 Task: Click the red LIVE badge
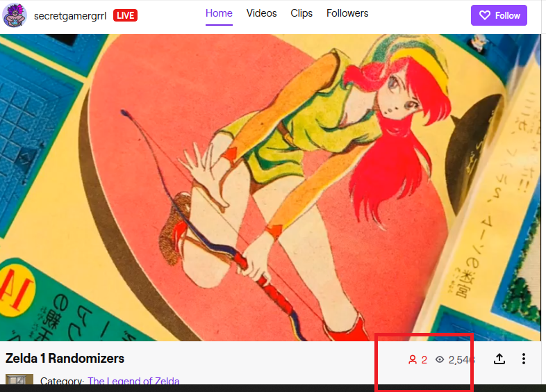point(125,15)
